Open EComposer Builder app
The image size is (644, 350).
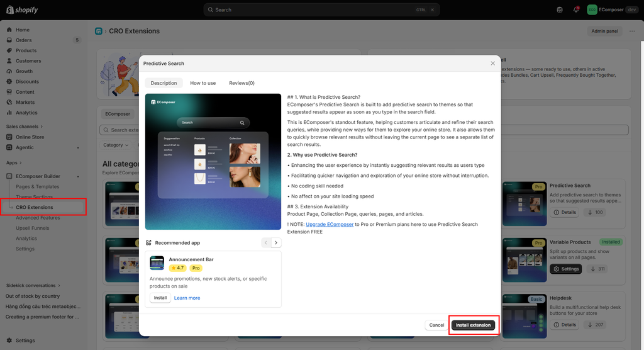38,176
